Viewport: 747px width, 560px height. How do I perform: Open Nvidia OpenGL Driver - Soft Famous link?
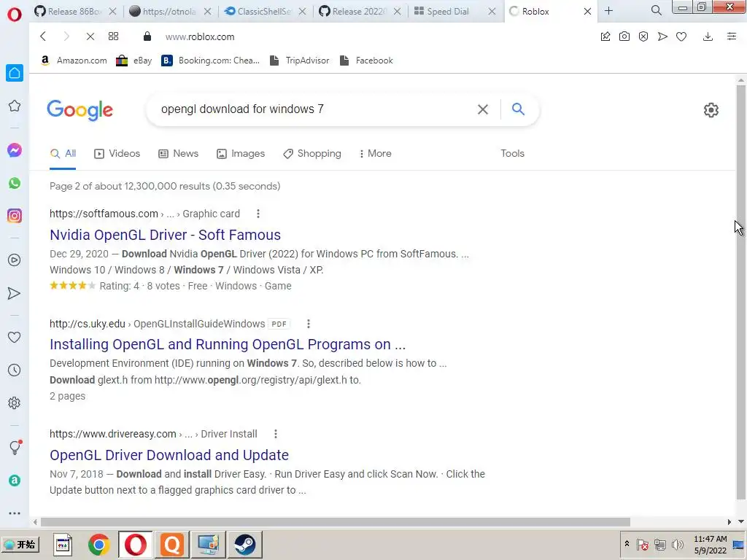click(x=166, y=235)
